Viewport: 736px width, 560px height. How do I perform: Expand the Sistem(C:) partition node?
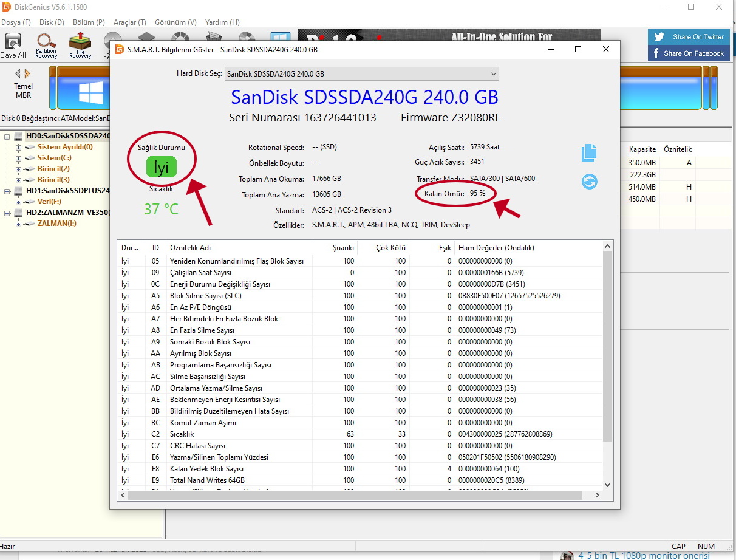18,159
